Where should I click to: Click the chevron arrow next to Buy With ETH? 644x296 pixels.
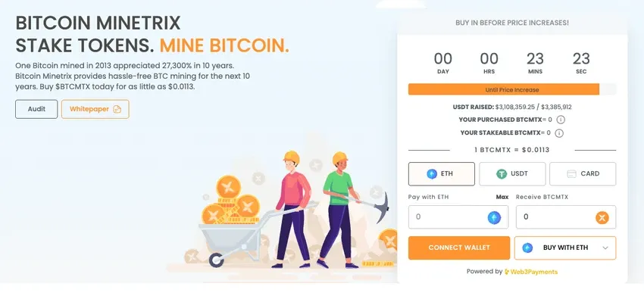click(605, 248)
